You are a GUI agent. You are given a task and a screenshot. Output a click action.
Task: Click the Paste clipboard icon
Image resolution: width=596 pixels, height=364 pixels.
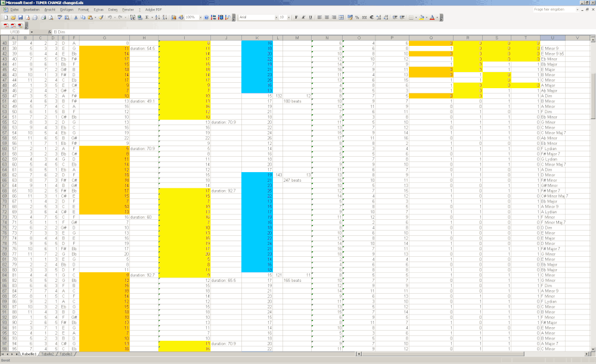coord(90,17)
